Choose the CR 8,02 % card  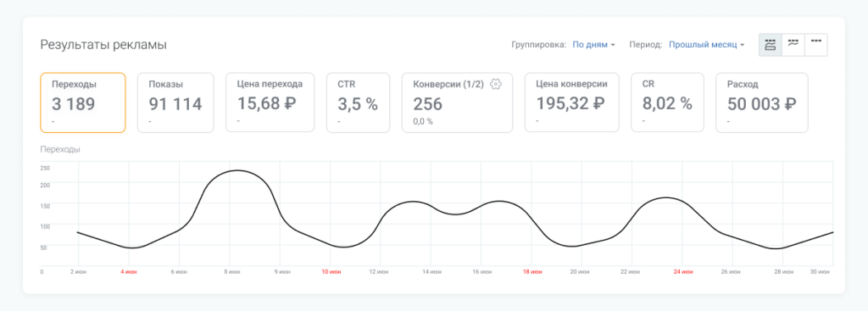[668, 103]
